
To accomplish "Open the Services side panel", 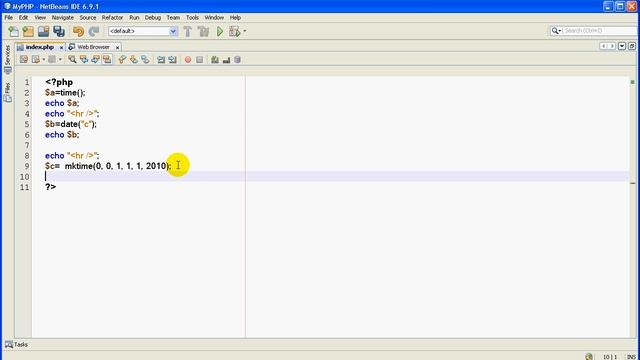I will tap(7, 59).
